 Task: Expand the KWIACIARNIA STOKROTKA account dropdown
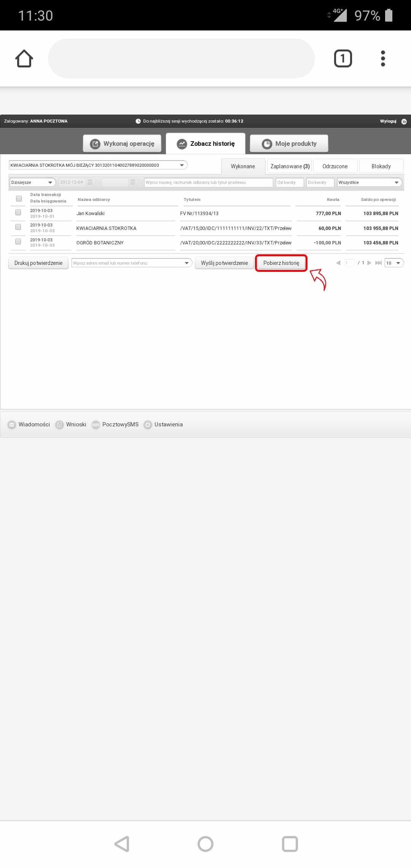[98, 165]
